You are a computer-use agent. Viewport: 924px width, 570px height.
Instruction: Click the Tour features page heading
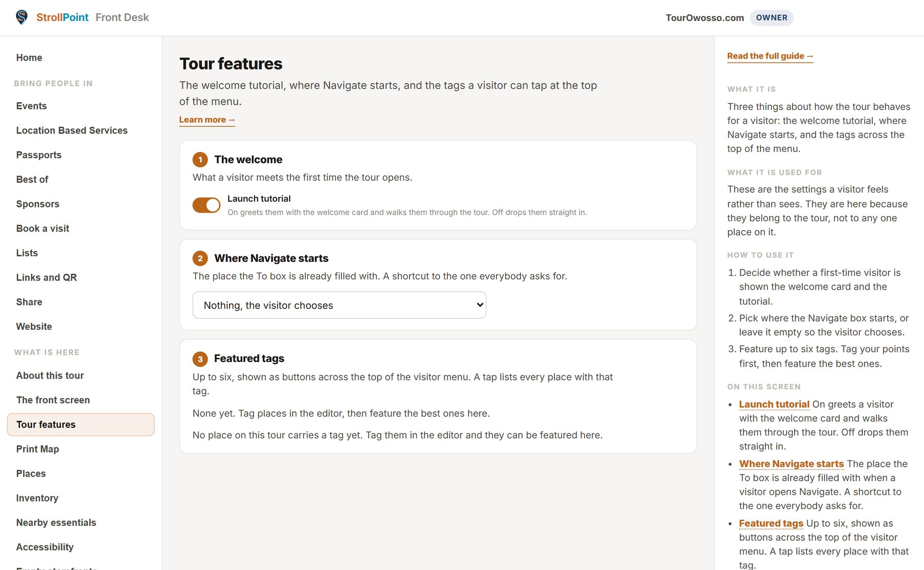click(231, 64)
